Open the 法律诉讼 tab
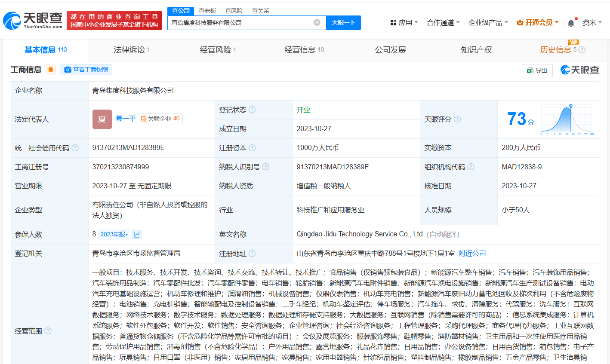Screen dimensions: 610x364 [132, 50]
